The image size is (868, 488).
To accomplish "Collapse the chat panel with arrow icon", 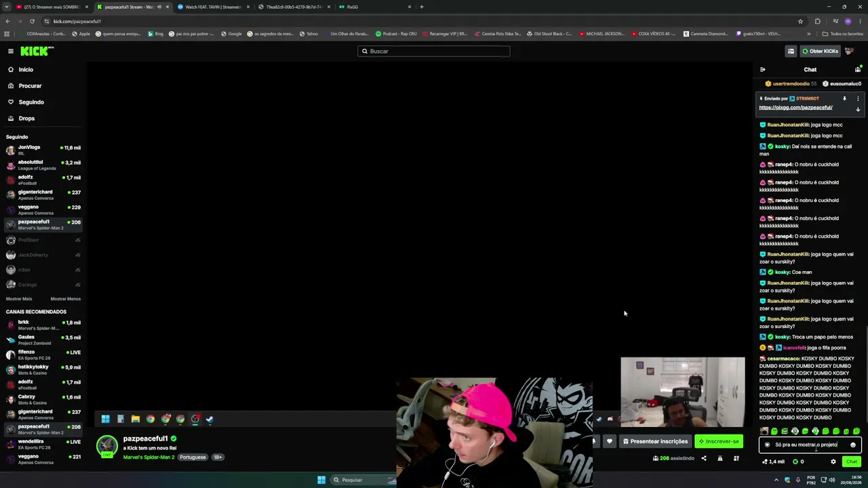I will click(762, 69).
